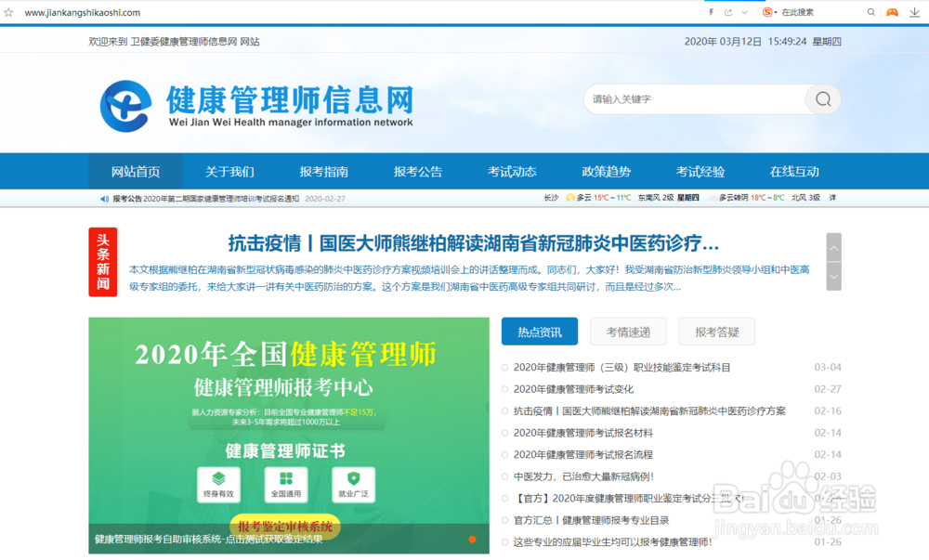Image resolution: width=929 pixels, height=560 pixels.
Task: Click the down arrow beside the headline news
Action: [x=833, y=276]
